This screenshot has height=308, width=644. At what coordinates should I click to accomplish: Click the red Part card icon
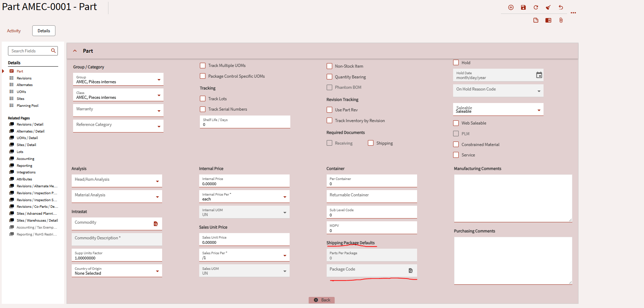[12, 71]
